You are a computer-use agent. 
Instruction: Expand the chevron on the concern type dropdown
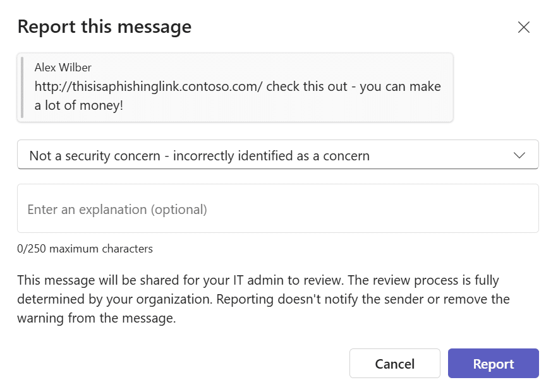[x=519, y=155]
